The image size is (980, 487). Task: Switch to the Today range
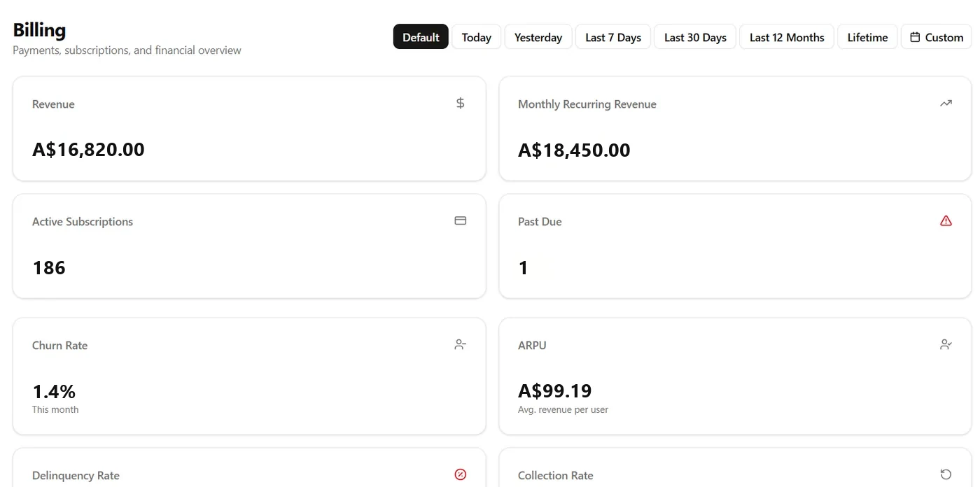coord(477,37)
